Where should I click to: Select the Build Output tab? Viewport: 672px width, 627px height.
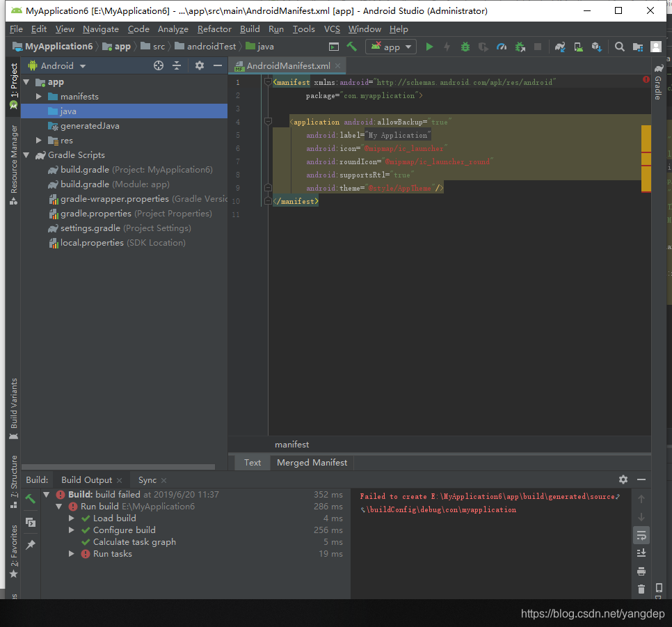coord(86,480)
